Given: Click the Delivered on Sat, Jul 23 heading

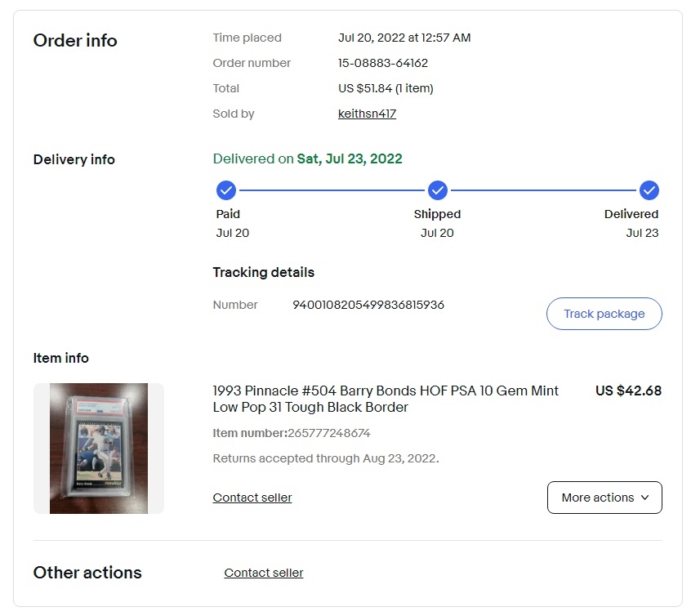Looking at the screenshot, I should (308, 159).
